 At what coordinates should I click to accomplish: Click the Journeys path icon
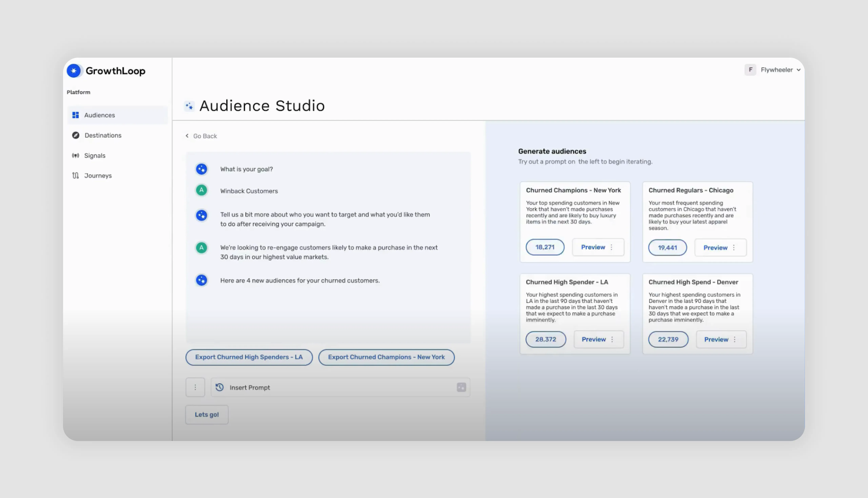tap(76, 175)
